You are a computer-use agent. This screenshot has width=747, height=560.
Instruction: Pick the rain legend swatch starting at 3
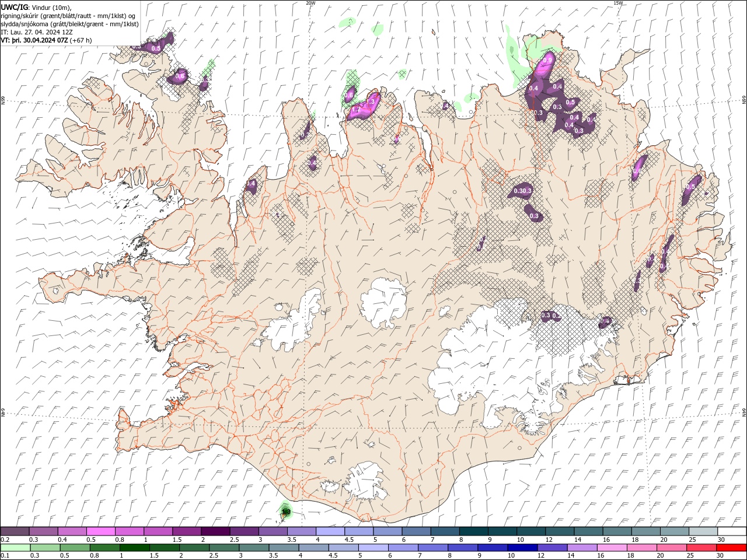[254, 548]
